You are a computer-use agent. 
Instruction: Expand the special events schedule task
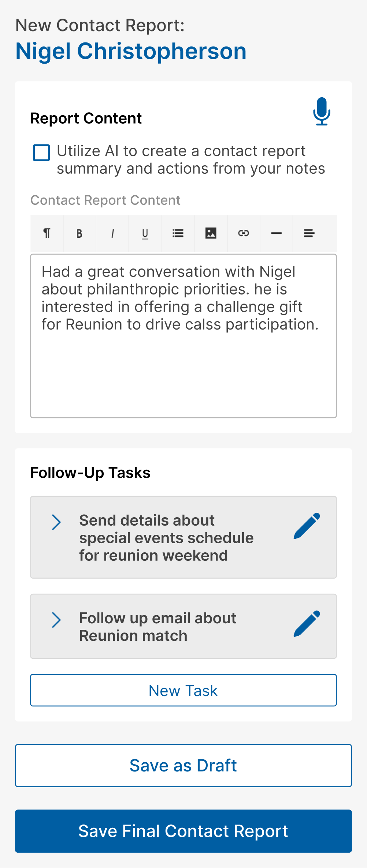tap(57, 522)
